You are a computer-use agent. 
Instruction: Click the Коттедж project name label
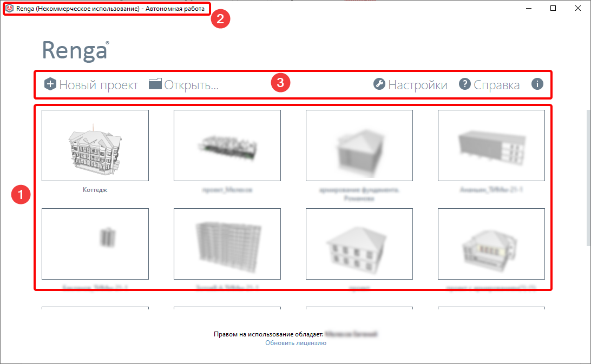tap(95, 189)
